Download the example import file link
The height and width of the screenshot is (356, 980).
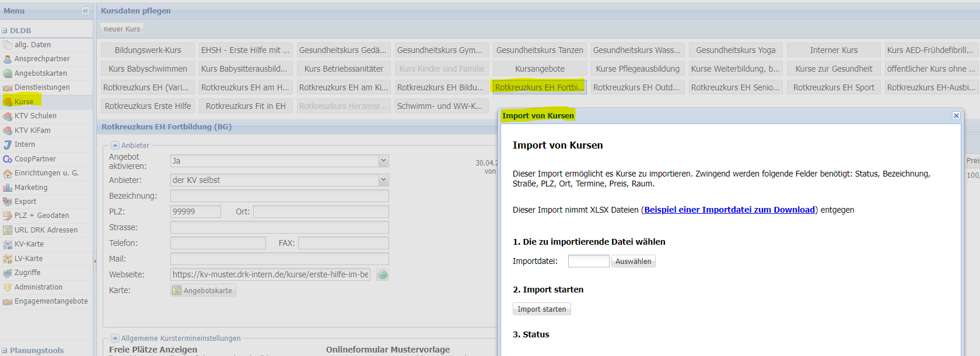pos(729,210)
